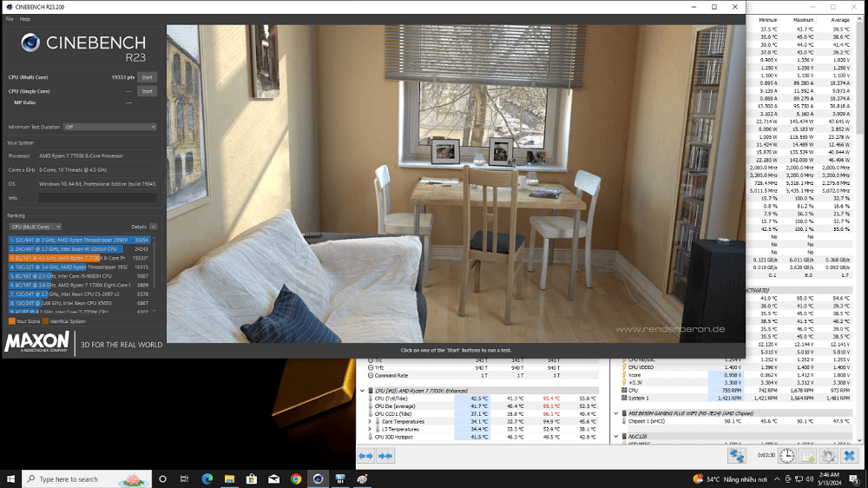Screen dimensions: 868x488
Task: Select the Intel Xeon CPU X5650 ranking row
Action: coord(79,303)
